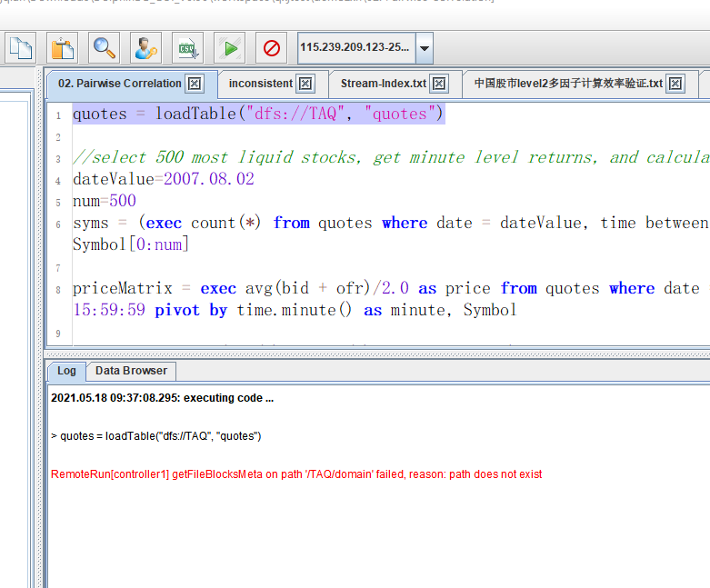Close the 中国股市level2多因子计算效率验证.txt tab

[675, 84]
